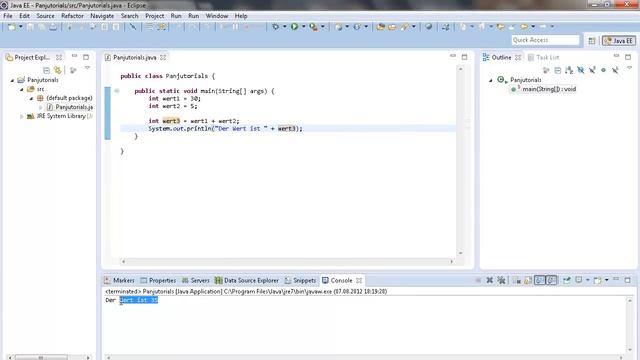The image size is (640, 360).
Task: Open the Project menu
Action: coord(155,16)
